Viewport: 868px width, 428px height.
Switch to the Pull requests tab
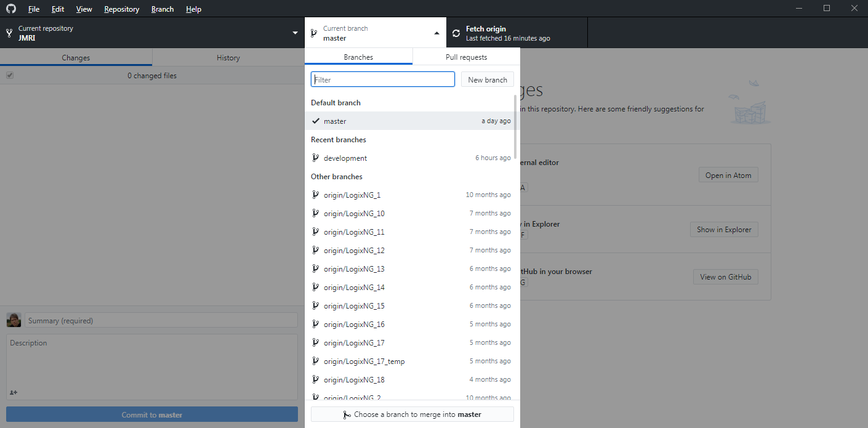pyautogui.click(x=466, y=57)
